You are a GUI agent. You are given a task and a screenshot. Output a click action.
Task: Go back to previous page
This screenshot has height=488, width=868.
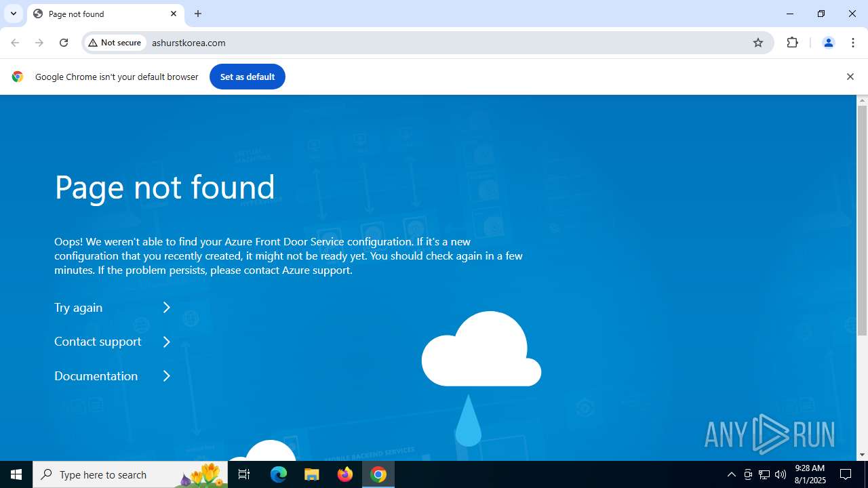pos(15,43)
